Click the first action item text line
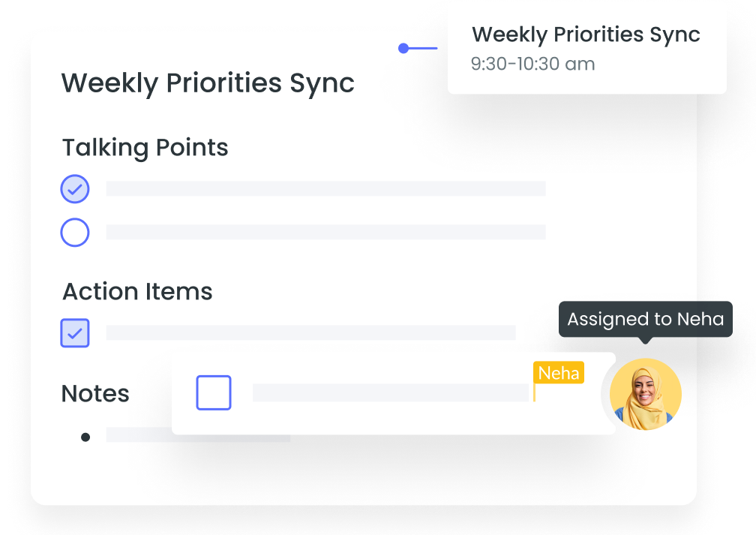Screen dimensions: 756x535 point(310,332)
